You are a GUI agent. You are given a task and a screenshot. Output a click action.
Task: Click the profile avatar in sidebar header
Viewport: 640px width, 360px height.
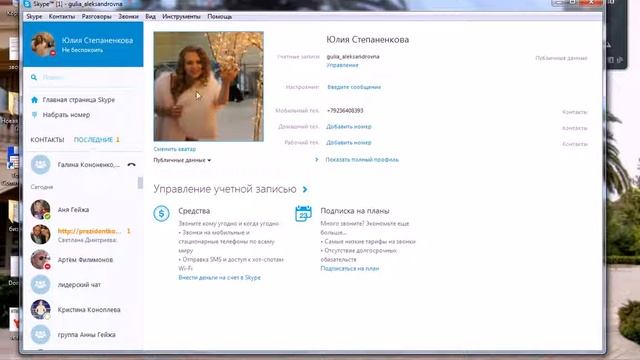click(43, 44)
